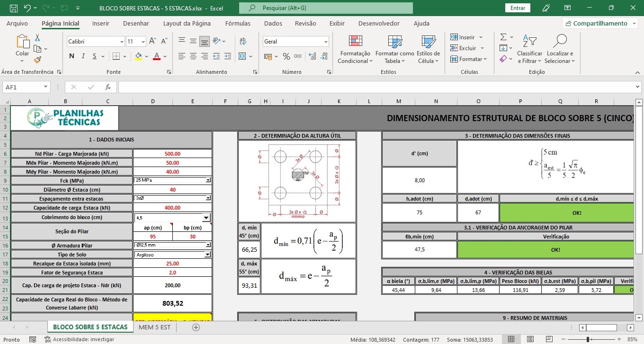Expand the Fck 25 MPa dropdown
The image size is (644, 344).
coord(208,180)
